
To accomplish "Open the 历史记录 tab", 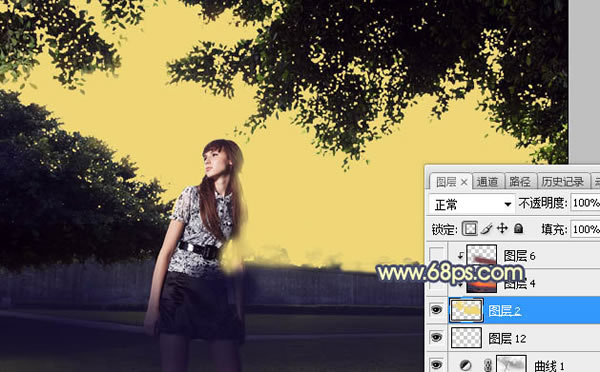I will [x=562, y=182].
